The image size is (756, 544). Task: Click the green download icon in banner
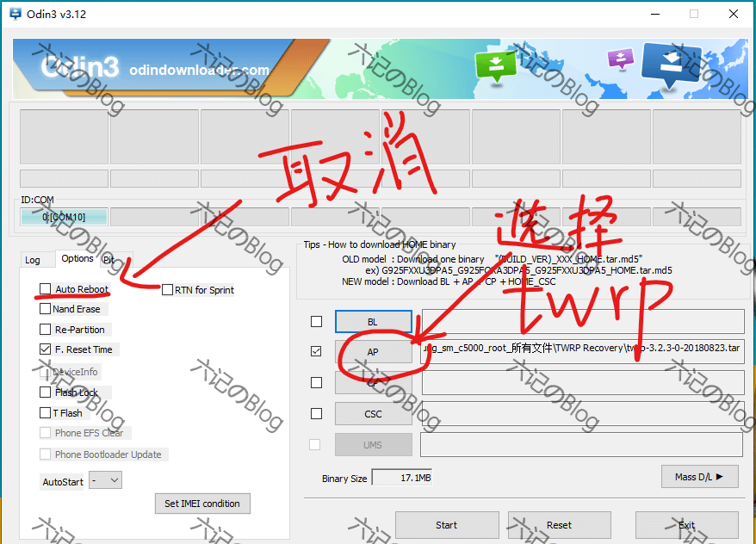tap(496, 67)
